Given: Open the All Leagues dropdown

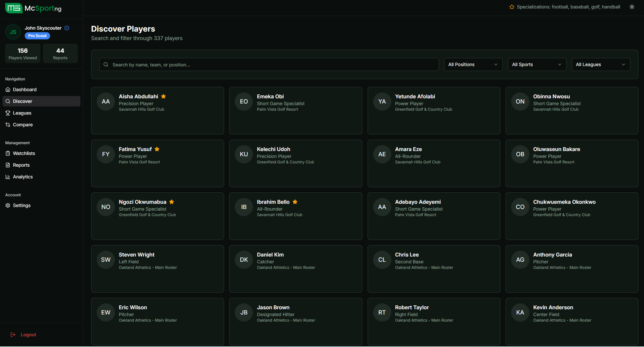Looking at the screenshot, I should tap(600, 64).
